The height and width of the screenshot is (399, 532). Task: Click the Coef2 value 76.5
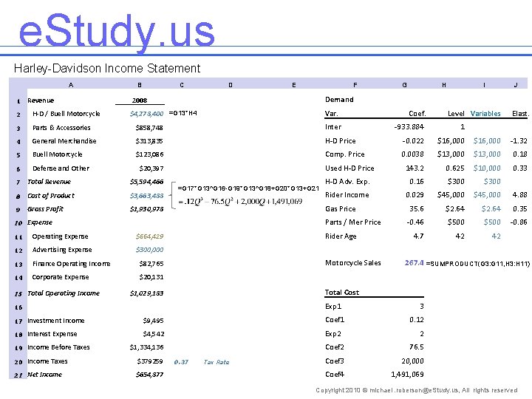point(417,347)
